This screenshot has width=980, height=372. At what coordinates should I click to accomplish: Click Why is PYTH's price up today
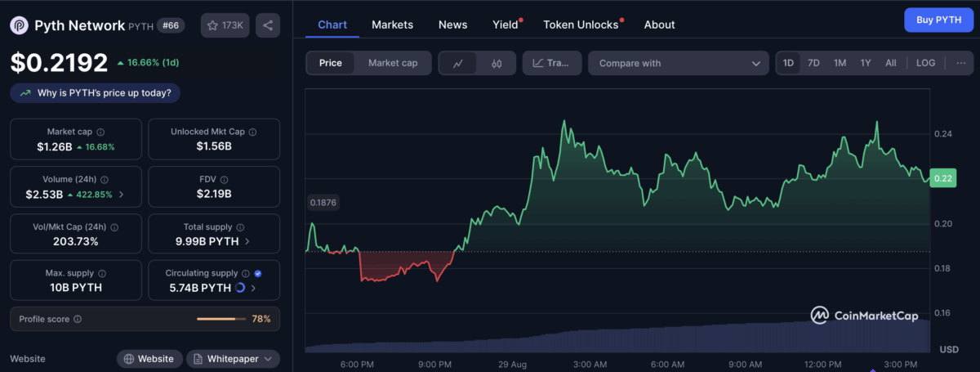pyautogui.click(x=96, y=93)
